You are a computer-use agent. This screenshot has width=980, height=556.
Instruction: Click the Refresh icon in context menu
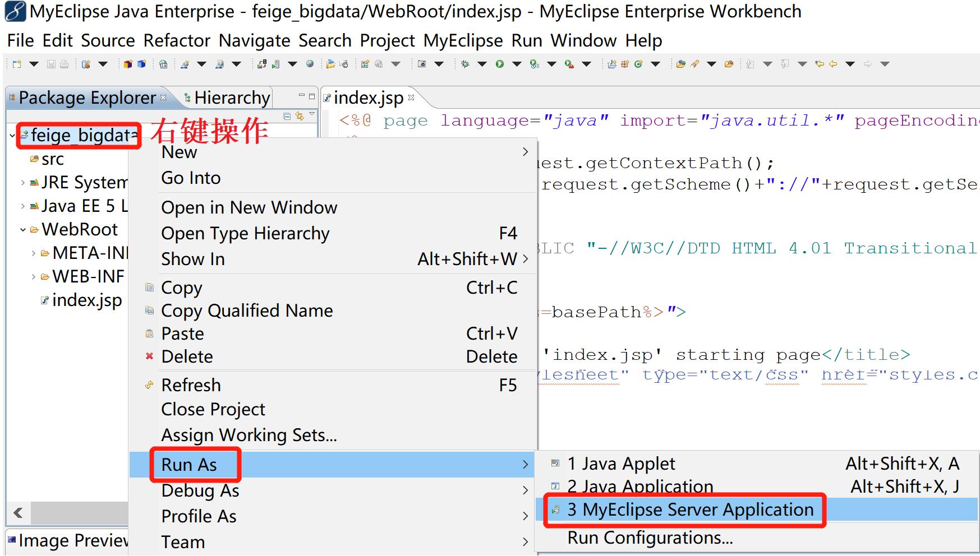(x=149, y=385)
